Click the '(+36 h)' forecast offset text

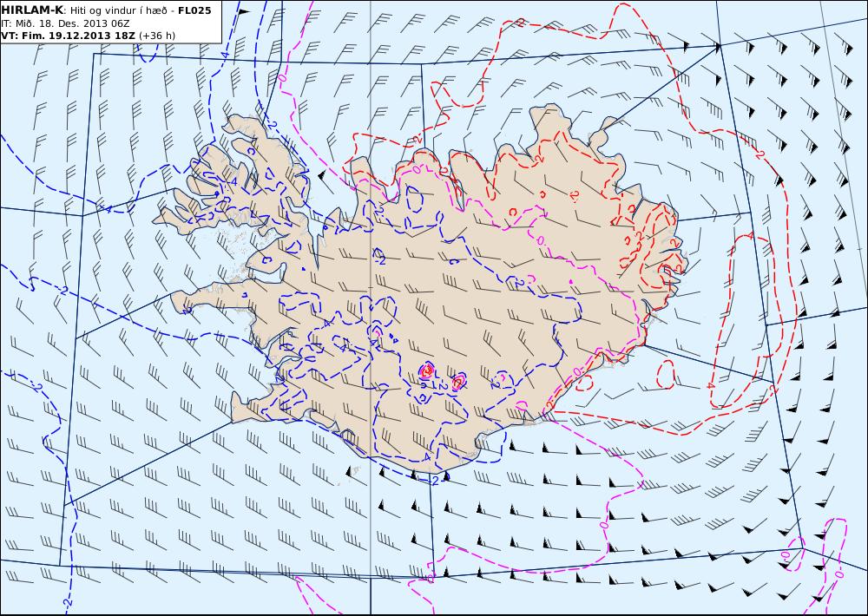click(x=156, y=36)
